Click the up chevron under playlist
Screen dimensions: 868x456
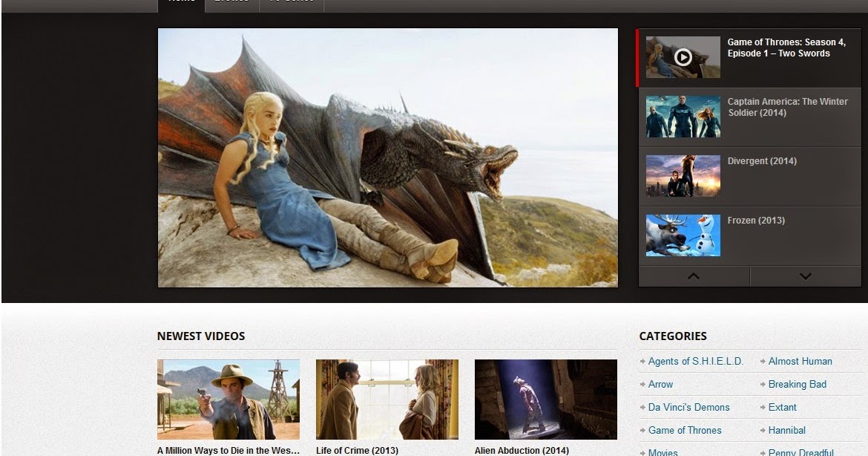tap(694, 276)
